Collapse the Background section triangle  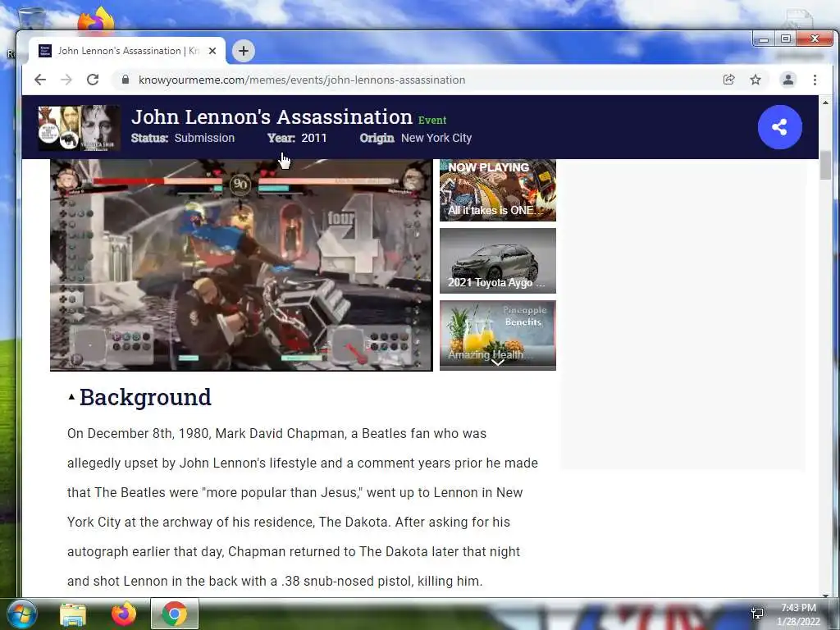pos(71,397)
